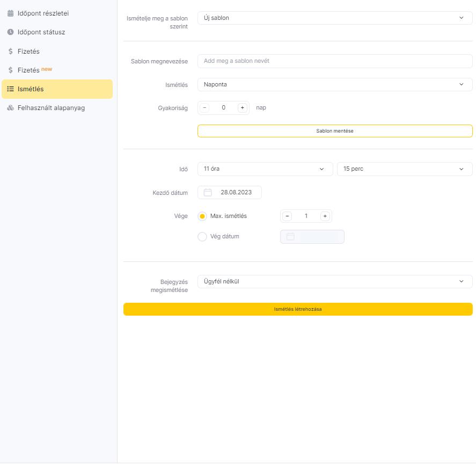
Task: Decrease Max. ismétlés count with minus
Action: tap(288, 216)
